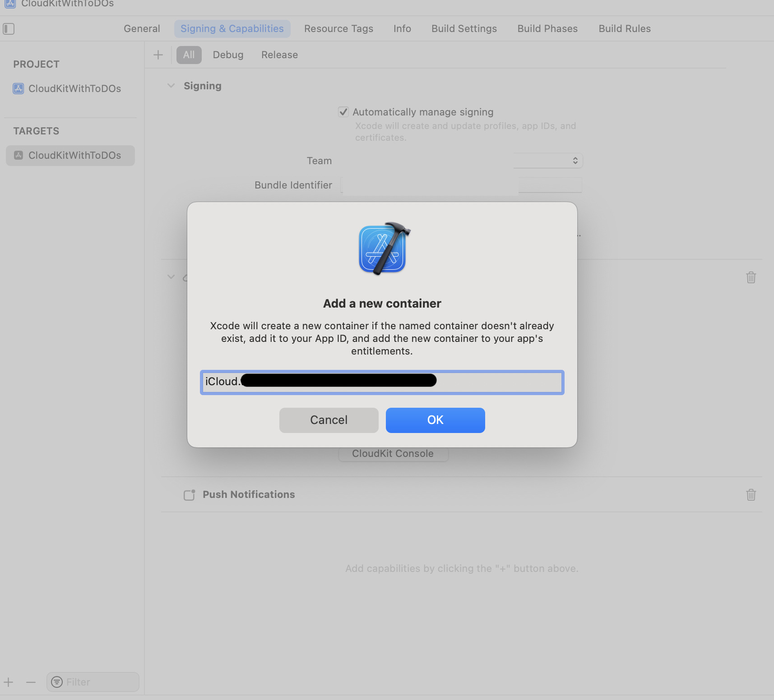Click the filter icon in the Filter field
This screenshot has height=700, width=774.
pos(57,682)
